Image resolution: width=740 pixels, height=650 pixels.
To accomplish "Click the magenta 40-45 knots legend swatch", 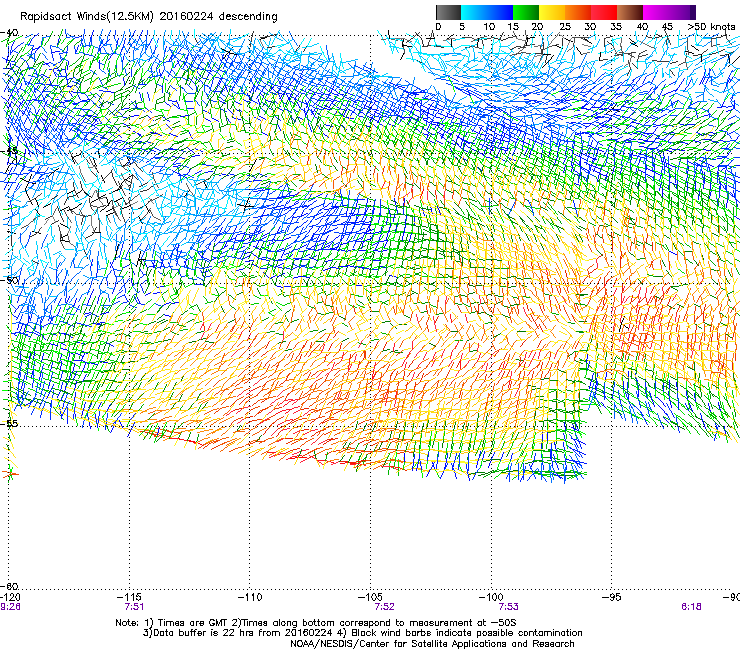I will click(x=656, y=12).
